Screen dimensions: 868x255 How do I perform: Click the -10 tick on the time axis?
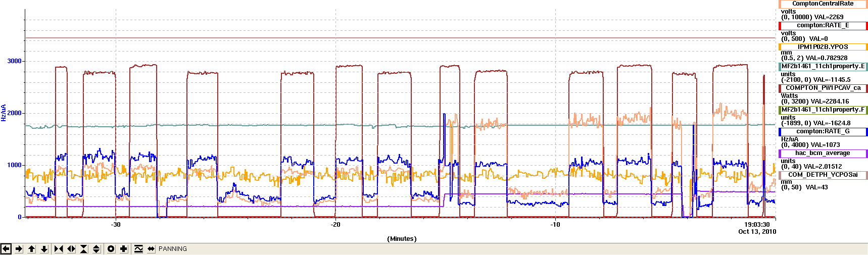[555, 225]
